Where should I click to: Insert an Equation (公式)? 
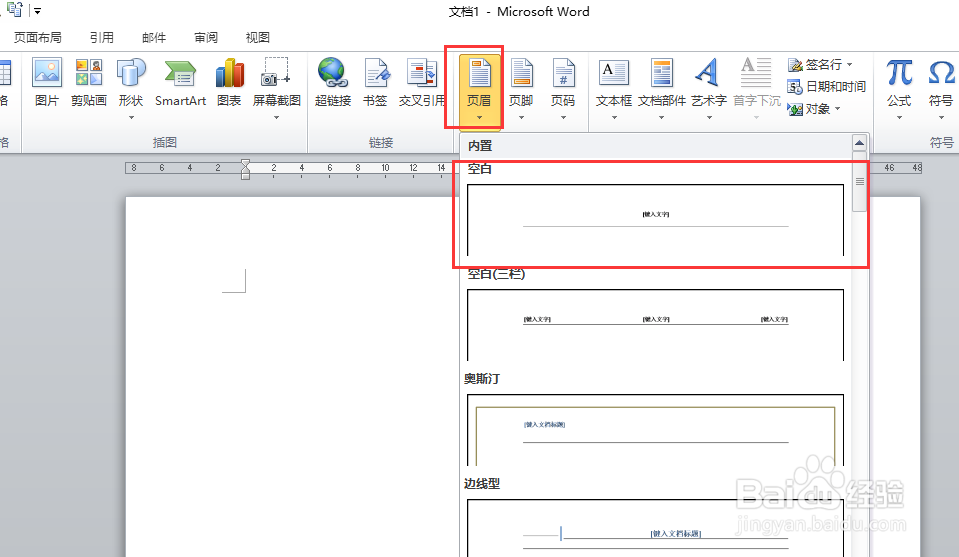[x=899, y=89]
